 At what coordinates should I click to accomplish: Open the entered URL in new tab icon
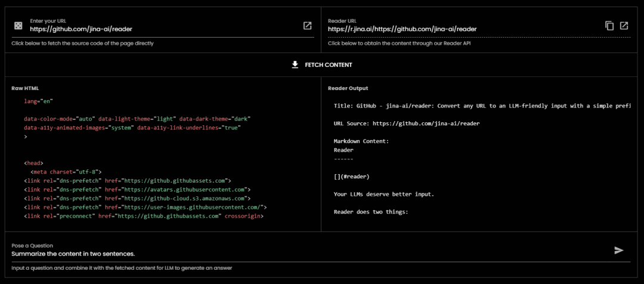pos(307,26)
